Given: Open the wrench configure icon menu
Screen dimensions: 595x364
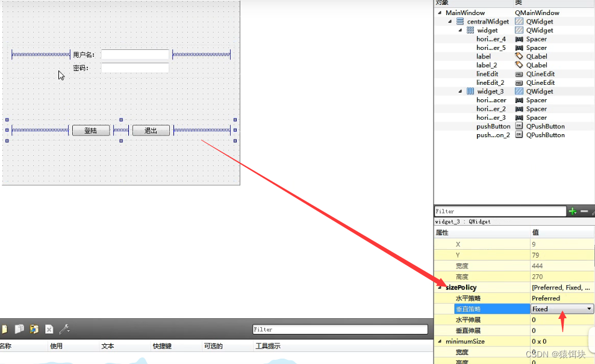Looking at the screenshot, I should (x=64, y=329).
